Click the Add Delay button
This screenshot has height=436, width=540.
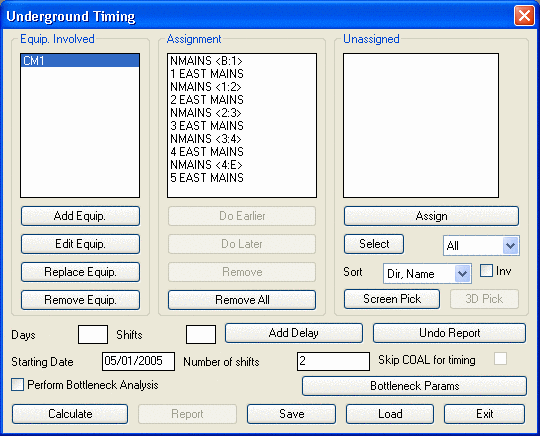tap(294, 333)
